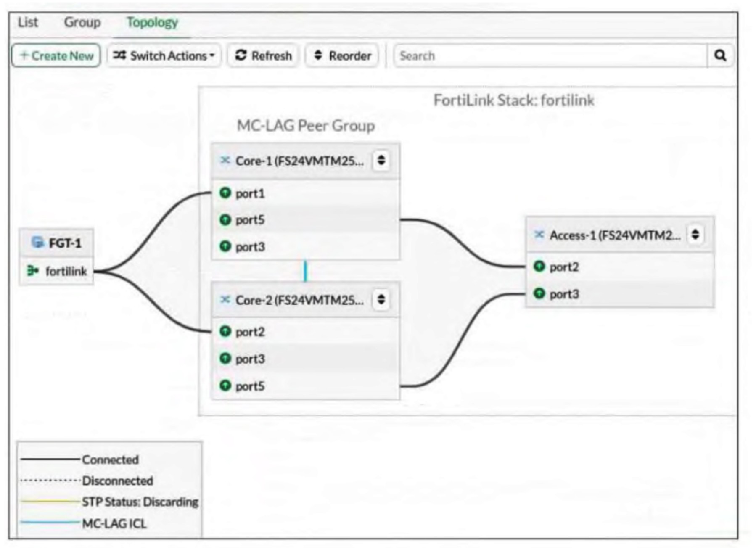The height and width of the screenshot is (552, 756).
Task: Click the Access-1 switch icon
Action: click(539, 235)
